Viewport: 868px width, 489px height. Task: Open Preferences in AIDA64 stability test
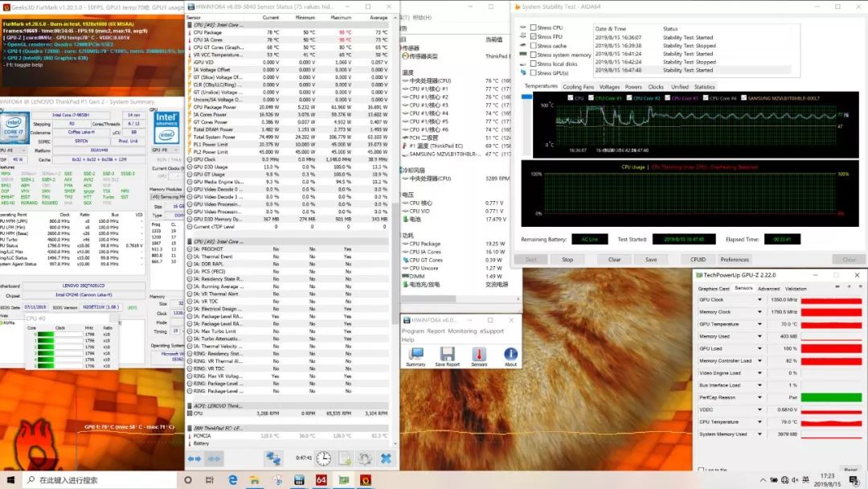[x=735, y=259]
